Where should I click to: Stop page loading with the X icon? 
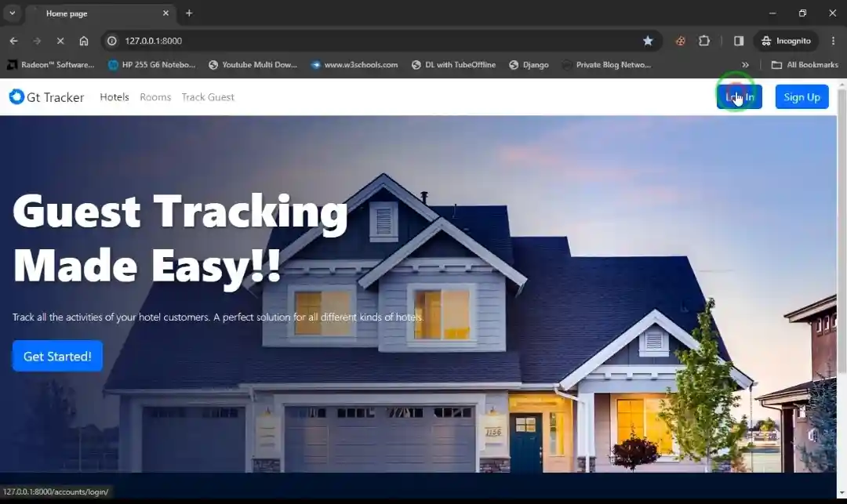click(x=60, y=41)
